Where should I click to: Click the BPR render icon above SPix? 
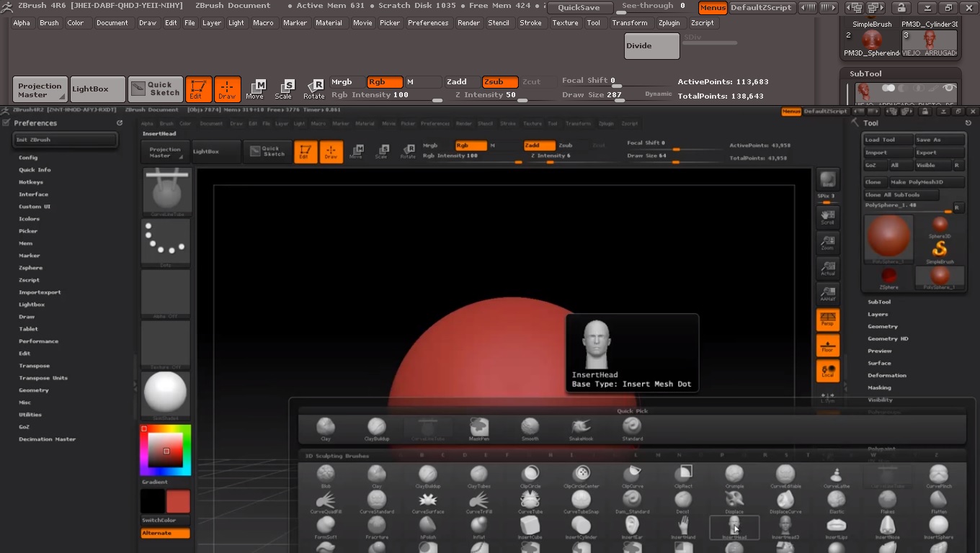pyautogui.click(x=827, y=179)
